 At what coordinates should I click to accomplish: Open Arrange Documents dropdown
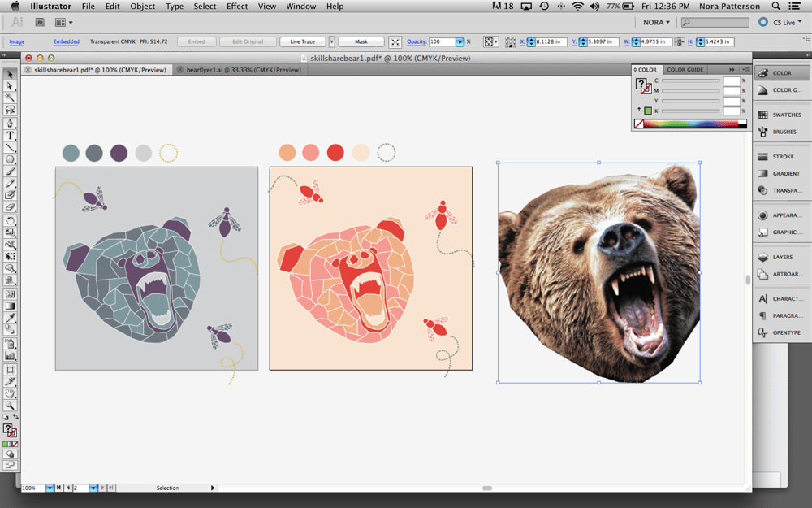click(63, 22)
